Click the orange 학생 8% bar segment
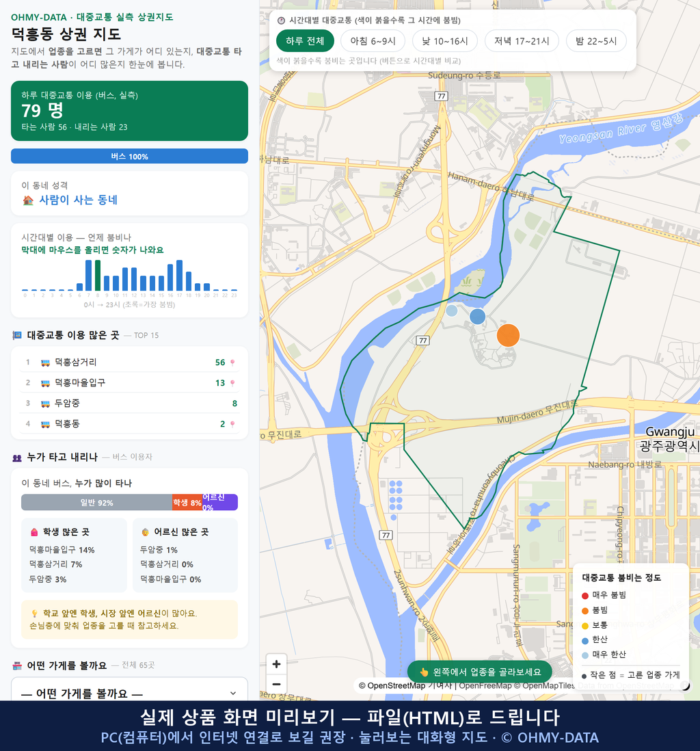Image resolution: width=700 pixels, height=751 pixels. click(187, 503)
